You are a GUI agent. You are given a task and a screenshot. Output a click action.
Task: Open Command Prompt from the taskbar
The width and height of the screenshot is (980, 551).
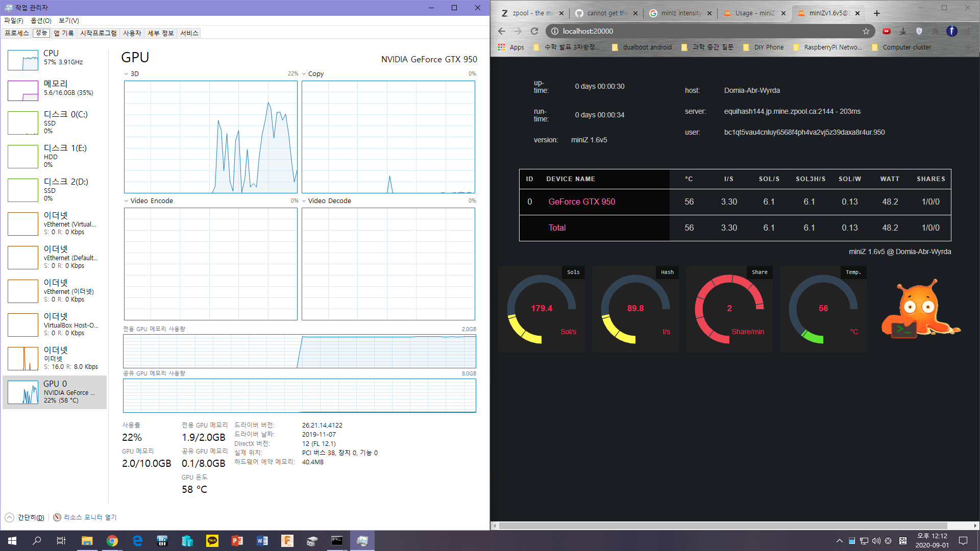pos(337,540)
